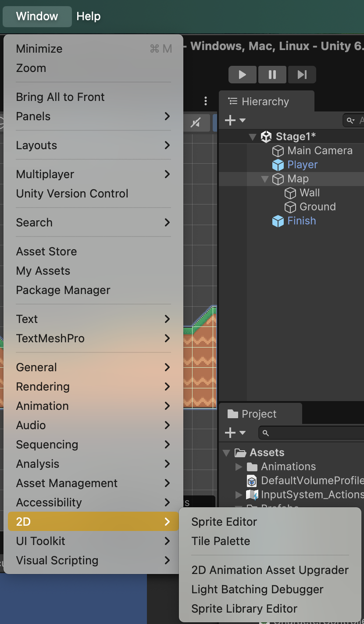Click the Finish prefab blue cube icon
This screenshot has height=624, width=364.
coord(278,221)
